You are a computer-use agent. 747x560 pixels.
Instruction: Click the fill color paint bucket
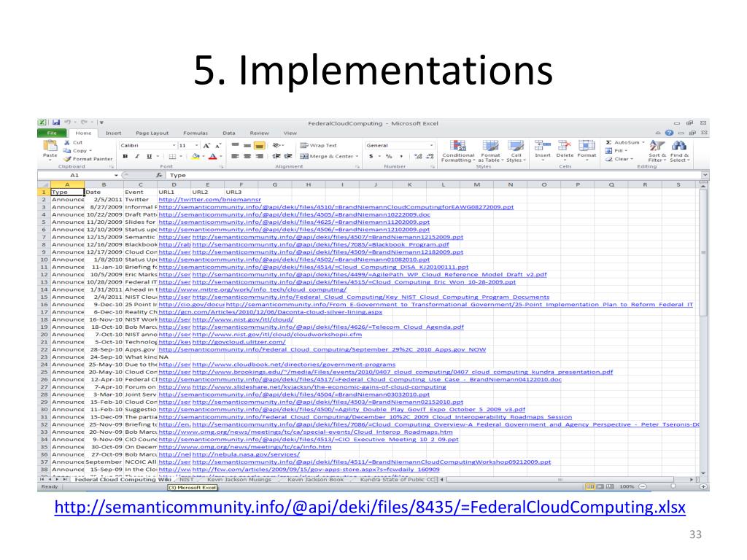(196, 156)
